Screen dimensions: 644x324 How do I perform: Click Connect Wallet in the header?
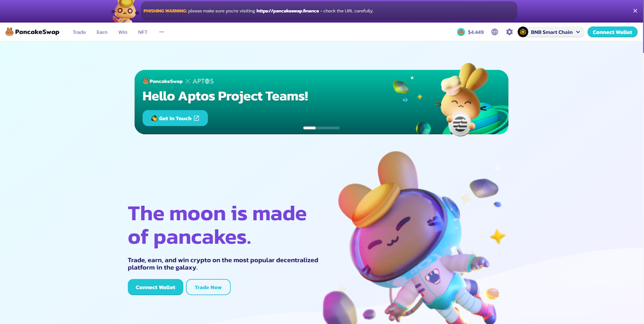point(612,32)
